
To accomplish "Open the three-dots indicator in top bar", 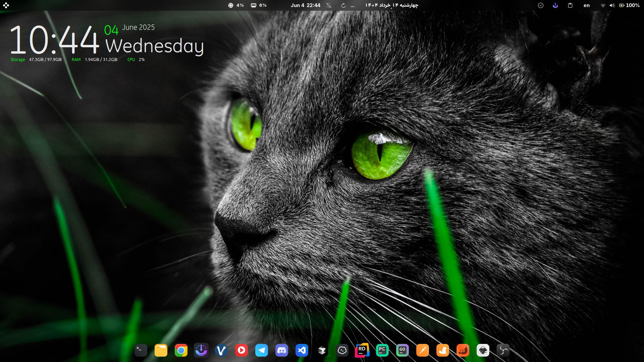I will pyautogui.click(x=352, y=6).
